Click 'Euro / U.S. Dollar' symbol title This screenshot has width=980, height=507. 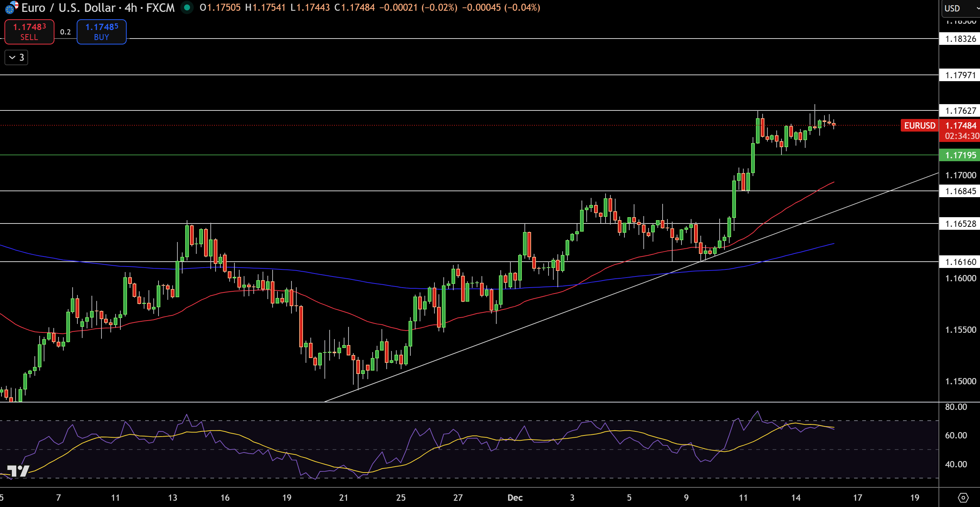[69, 7]
